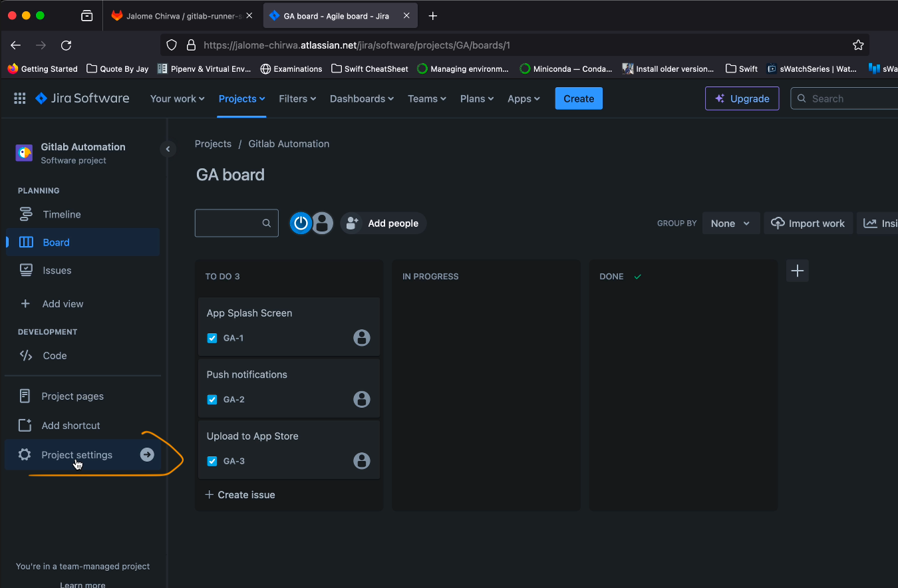Click the TO DO 3 column header
Image resolution: width=898 pixels, height=588 pixels.
[222, 276]
